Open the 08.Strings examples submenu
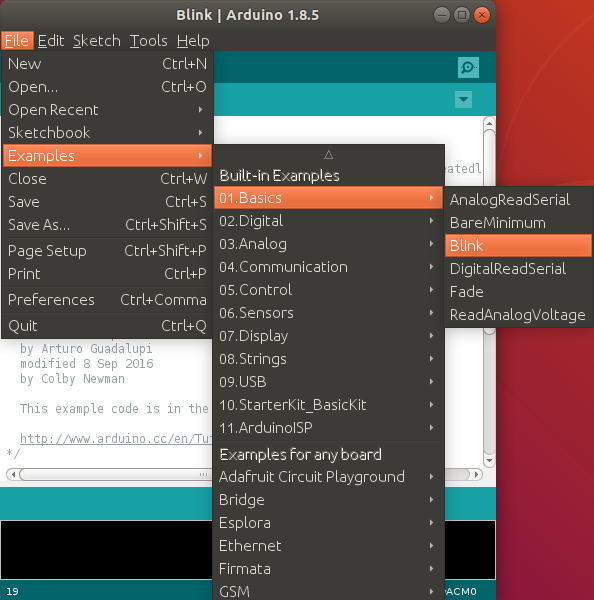The height and width of the screenshot is (600, 594). 328,359
